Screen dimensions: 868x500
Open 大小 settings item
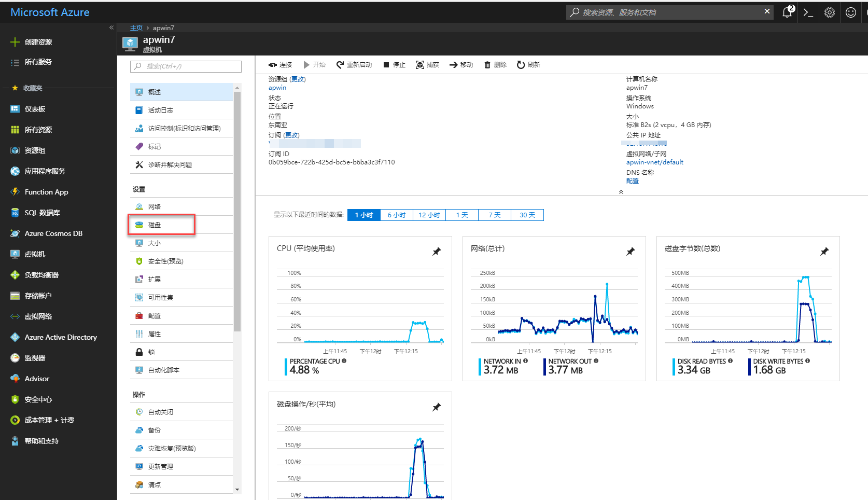pos(181,243)
